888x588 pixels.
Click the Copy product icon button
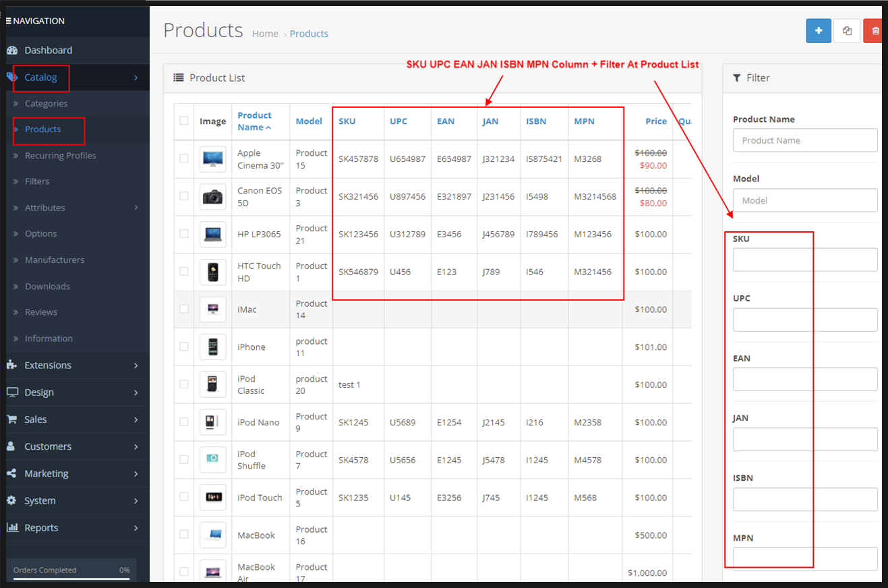(x=847, y=31)
